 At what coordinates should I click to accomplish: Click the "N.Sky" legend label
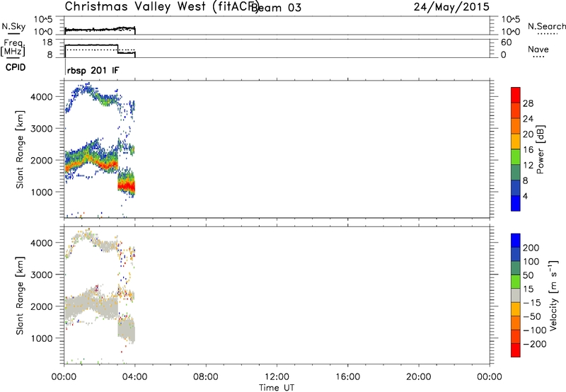pyautogui.click(x=13, y=26)
